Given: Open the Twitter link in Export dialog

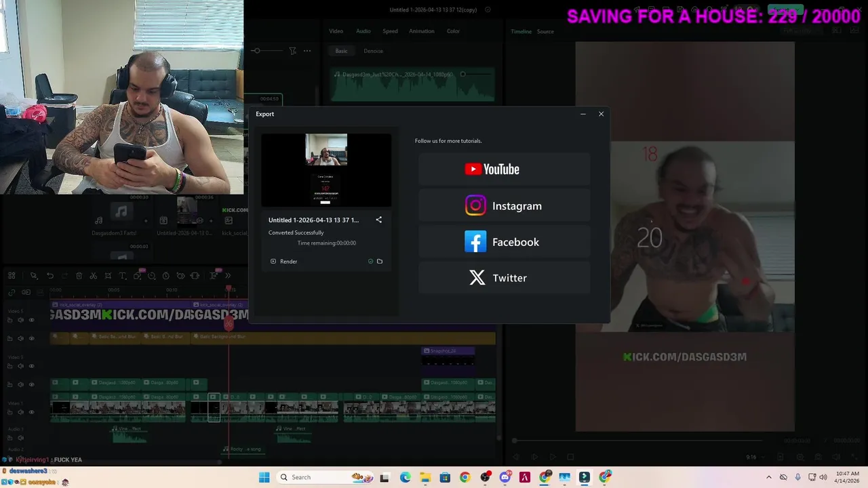Looking at the screenshot, I should point(504,278).
